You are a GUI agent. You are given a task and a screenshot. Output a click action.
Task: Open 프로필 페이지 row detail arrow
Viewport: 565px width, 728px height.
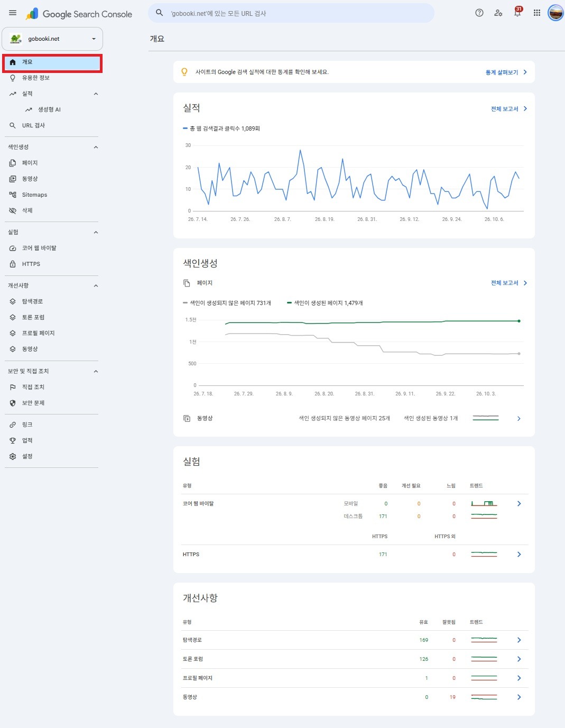point(519,678)
